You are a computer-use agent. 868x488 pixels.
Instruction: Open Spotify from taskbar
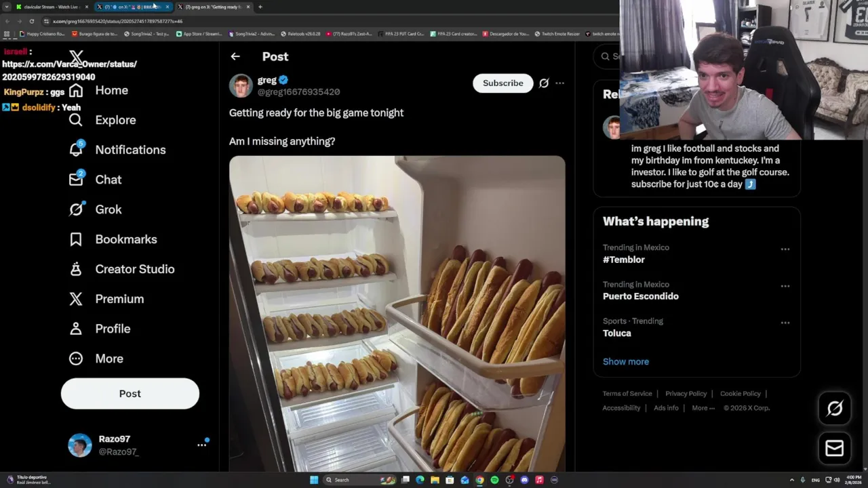pyautogui.click(x=494, y=480)
